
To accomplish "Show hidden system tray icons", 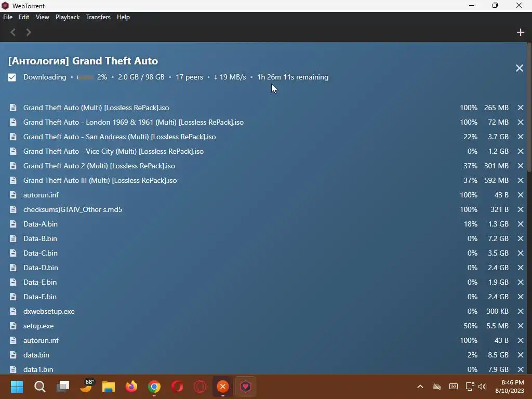I will (420, 387).
